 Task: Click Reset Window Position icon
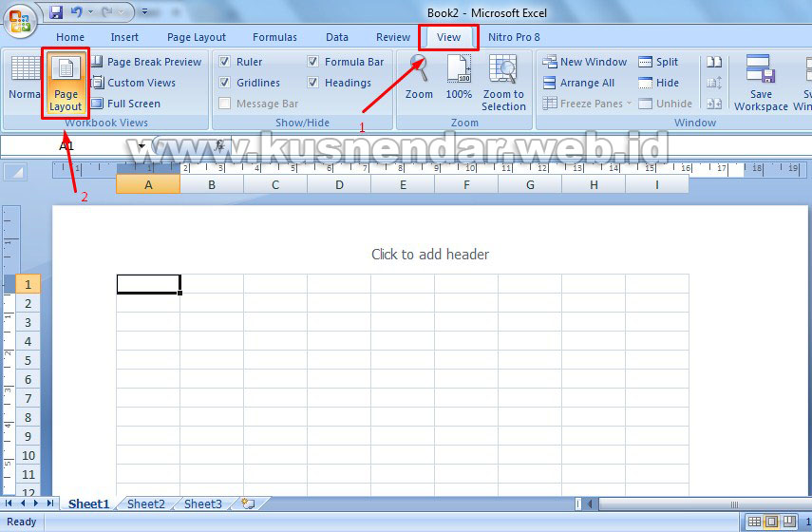(714, 104)
